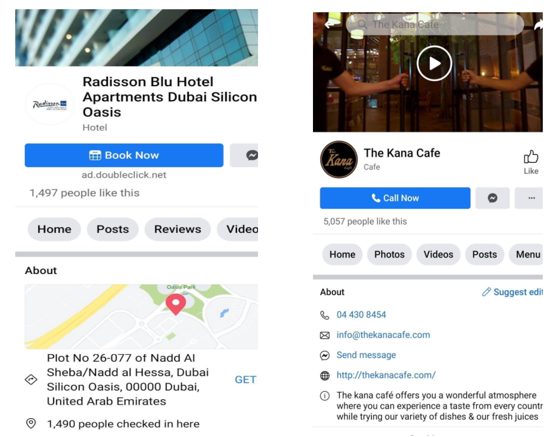Open the three-dot more options button
Viewport: 558px width, 437px height.
point(529,198)
